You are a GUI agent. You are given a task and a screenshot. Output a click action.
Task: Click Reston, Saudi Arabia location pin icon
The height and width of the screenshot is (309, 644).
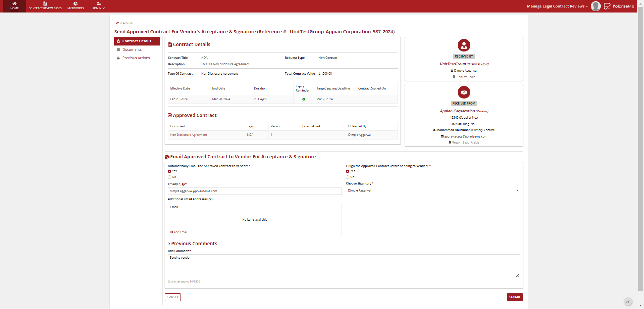450,142
